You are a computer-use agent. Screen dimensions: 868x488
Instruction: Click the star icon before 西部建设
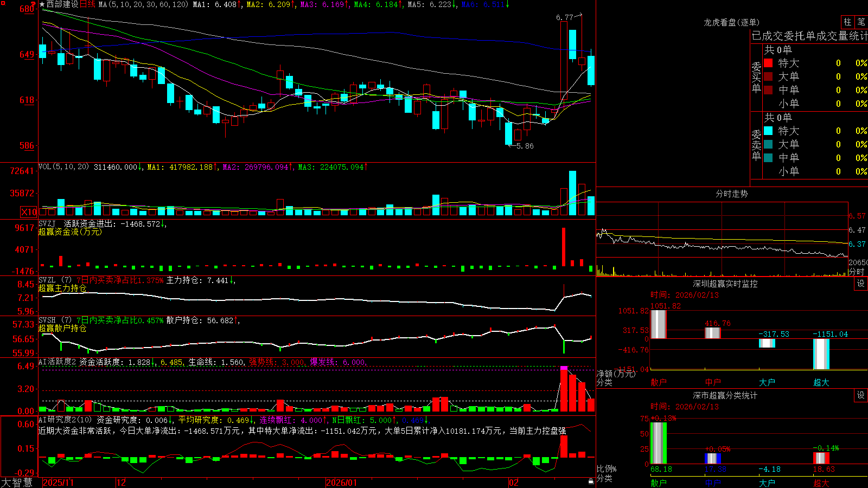click(x=42, y=4)
